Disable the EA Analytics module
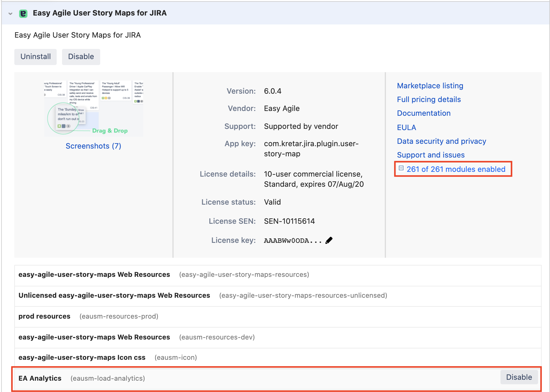The width and height of the screenshot is (550, 392). (519, 377)
